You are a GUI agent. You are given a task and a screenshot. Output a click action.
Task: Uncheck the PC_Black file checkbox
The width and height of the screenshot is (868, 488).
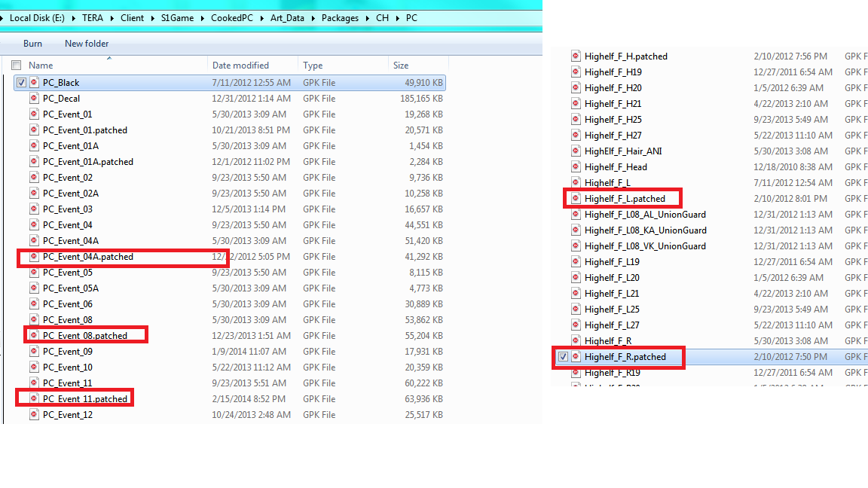[x=21, y=83]
